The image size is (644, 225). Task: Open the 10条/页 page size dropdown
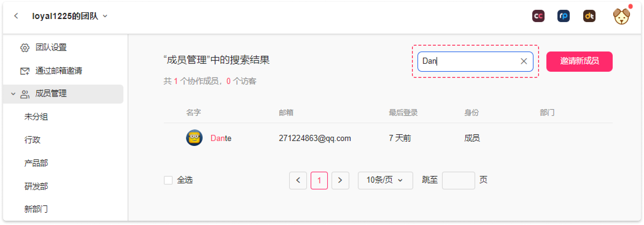click(385, 180)
